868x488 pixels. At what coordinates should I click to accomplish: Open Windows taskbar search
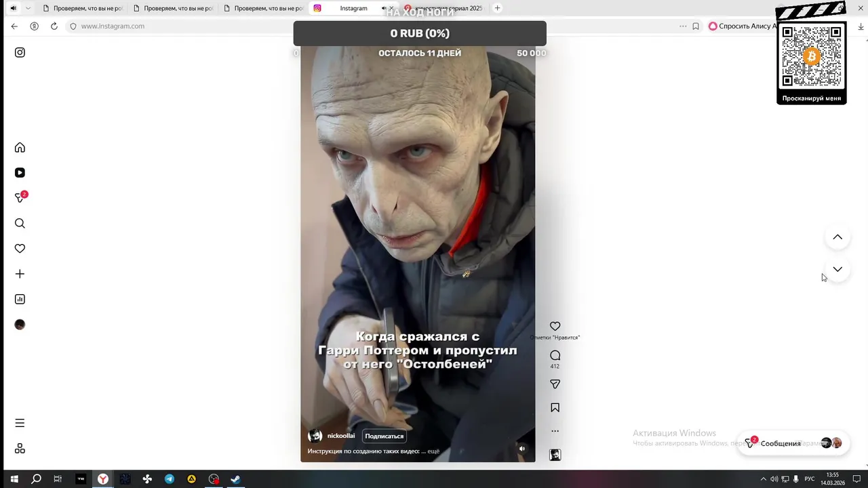(x=36, y=479)
